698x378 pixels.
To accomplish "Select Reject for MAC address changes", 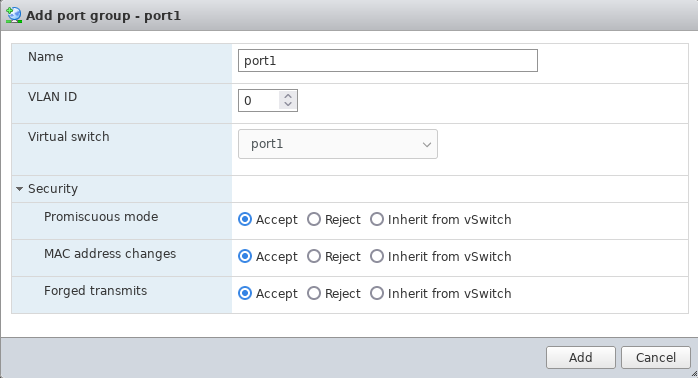I will click(x=314, y=256).
